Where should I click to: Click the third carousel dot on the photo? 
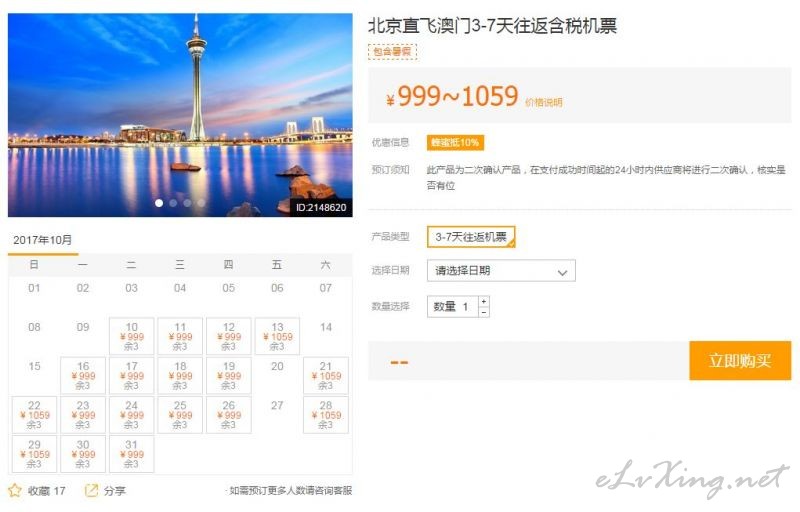187,203
